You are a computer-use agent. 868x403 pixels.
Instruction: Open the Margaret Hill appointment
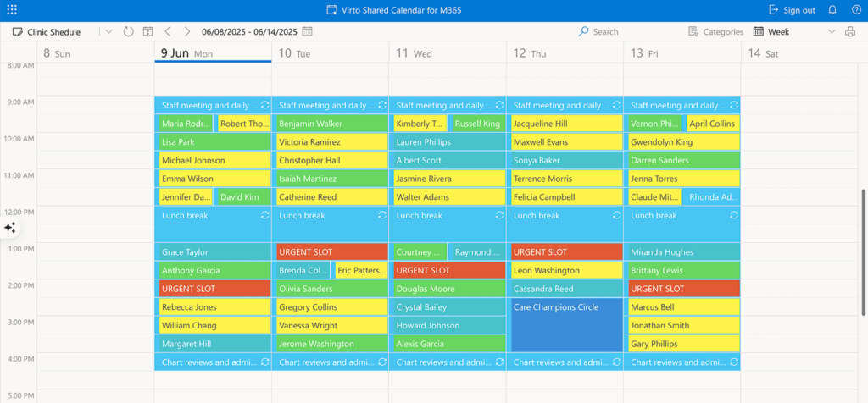[214, 344]
